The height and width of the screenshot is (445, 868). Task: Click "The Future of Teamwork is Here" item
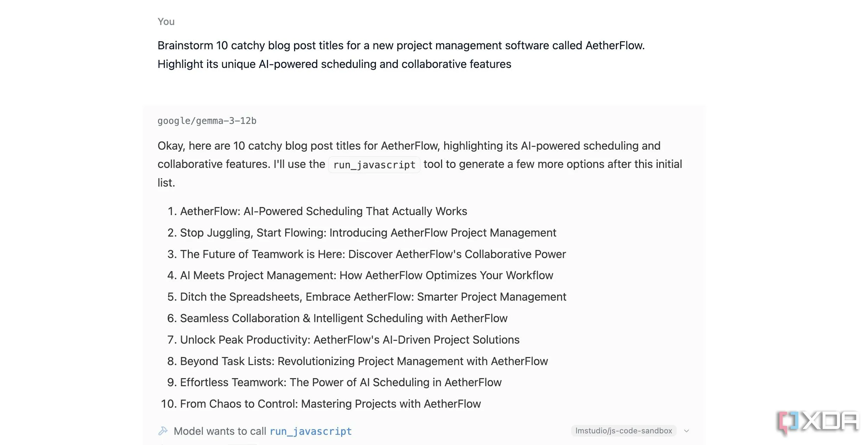(373, 254)
